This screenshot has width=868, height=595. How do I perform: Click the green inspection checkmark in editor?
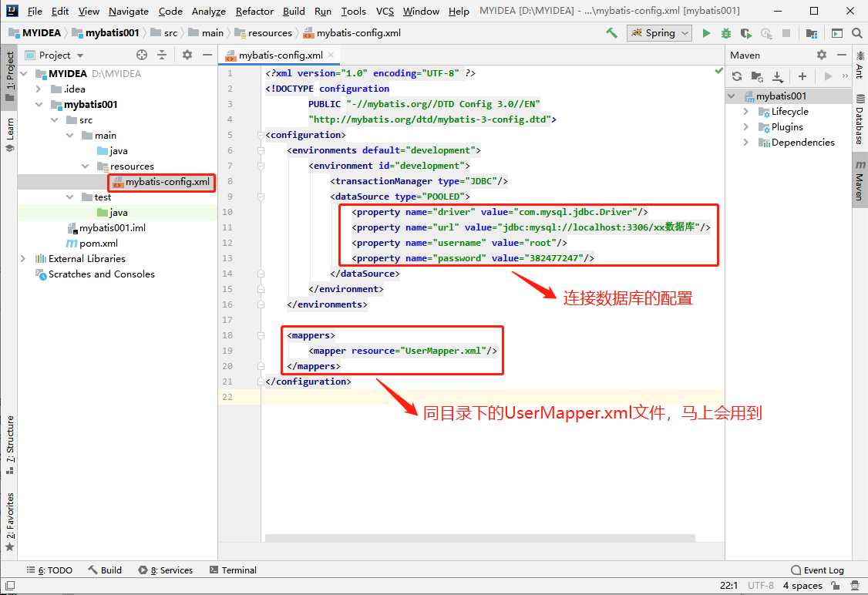[x=718, y=70]
